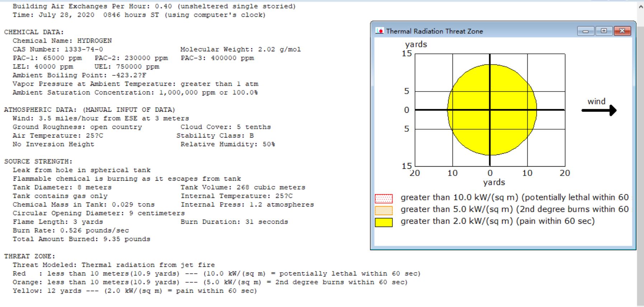Click the 'PAC-2: 230000 ppm' value
Image resolution: width=644 pixels, height=307 pixels.
[x=131, y=58]
